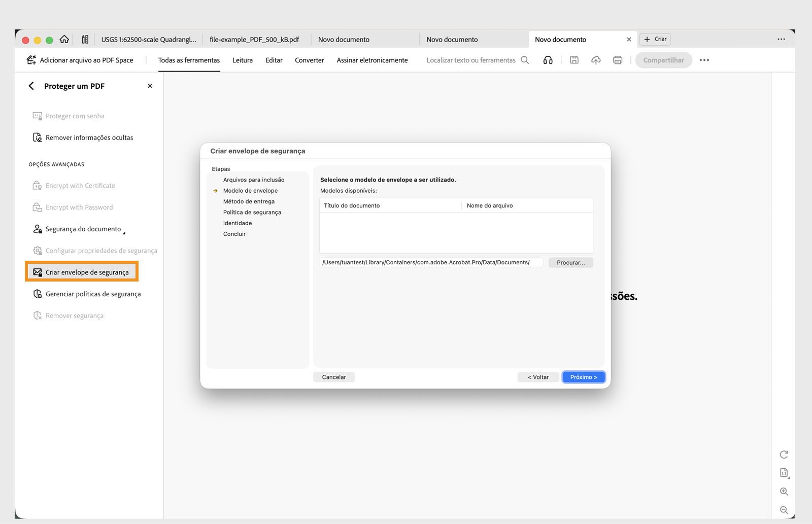Click the Adicionar arquivo ao PDF Space icon
Screen dimensions: 812x524
pyautogui.click(x=31, y=60)
